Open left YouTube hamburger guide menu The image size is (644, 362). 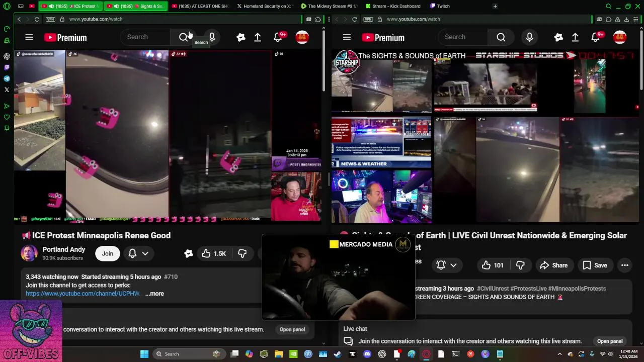tap(29, 37)
